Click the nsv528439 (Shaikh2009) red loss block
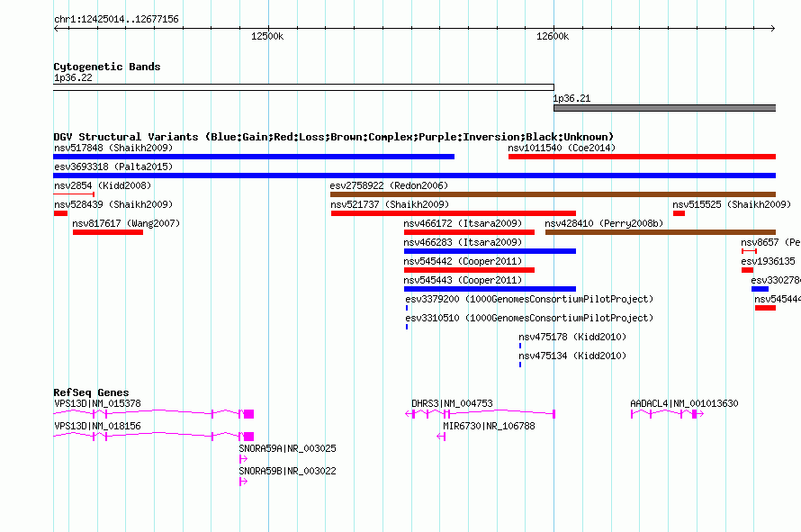801x532 pixels. (x=61, y=213)
